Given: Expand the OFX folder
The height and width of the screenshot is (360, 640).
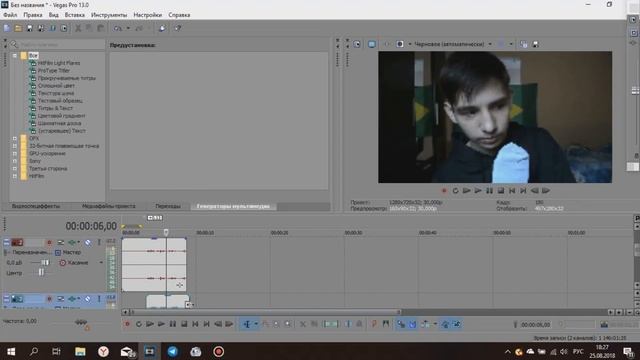Looking at the screenshot, I should [15, 138].
